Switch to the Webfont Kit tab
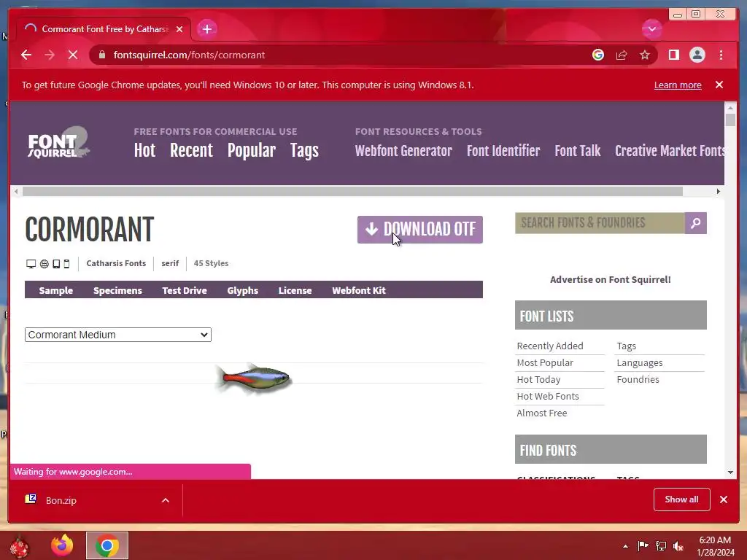747x560 pixels. pos(359,290)
